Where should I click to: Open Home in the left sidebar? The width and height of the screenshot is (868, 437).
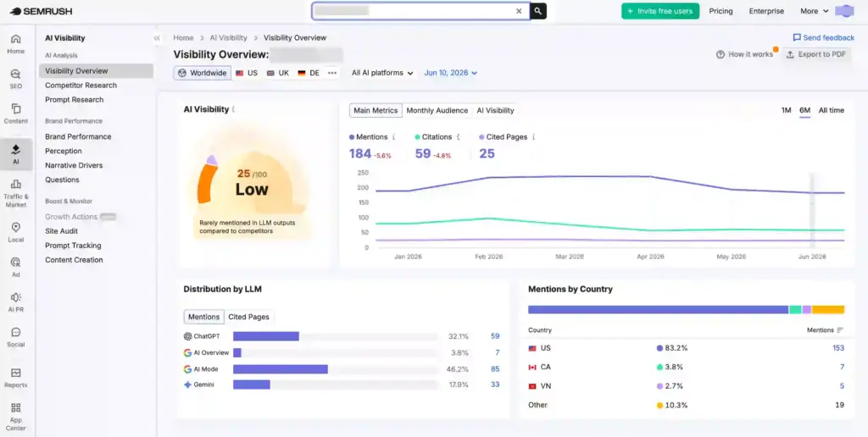pyautogui.click(x=15, y=44)
